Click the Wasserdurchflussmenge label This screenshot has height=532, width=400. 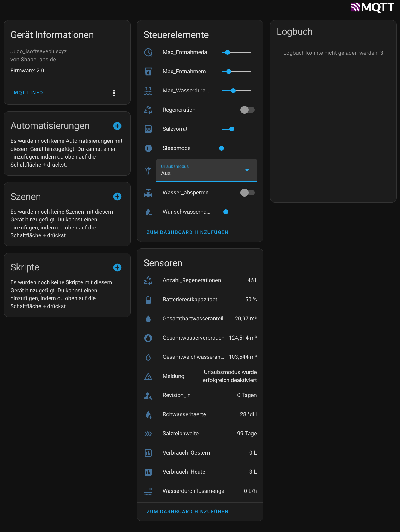click(x=193, y=491)
